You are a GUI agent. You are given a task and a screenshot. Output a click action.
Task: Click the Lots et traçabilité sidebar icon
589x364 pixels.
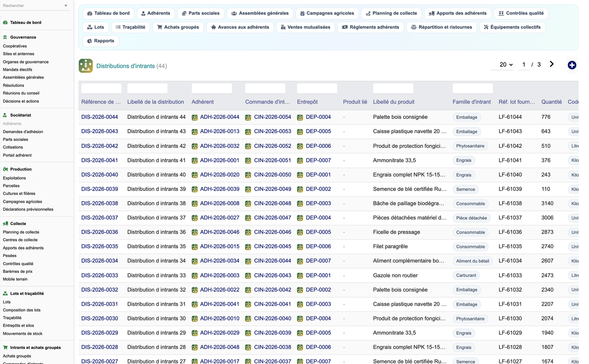point(5,294)
